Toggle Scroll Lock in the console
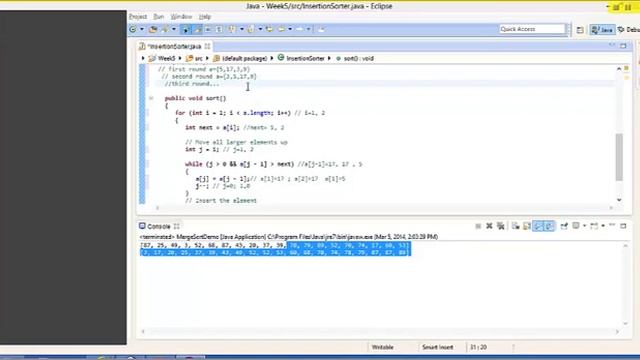The image size is (640, 360). point(527,226)
